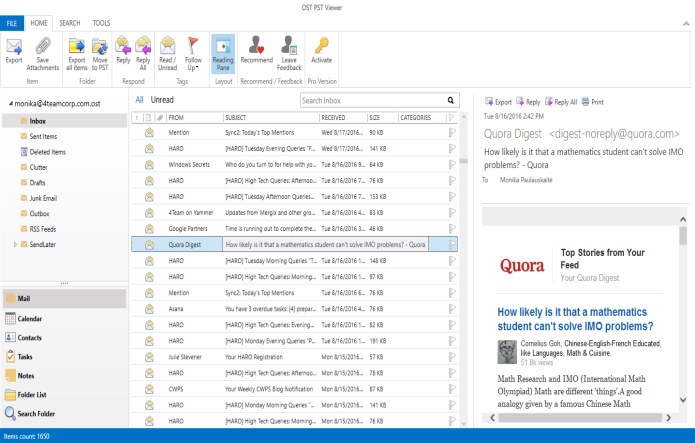Click the ribbon Reply icon
Image resolution: width=695 pixels, height=443 pixels.
[x=123, y=46]
